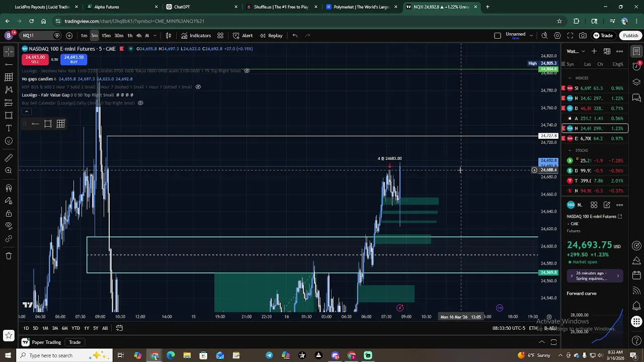Collapse the indicator legend with chevron

26,112
